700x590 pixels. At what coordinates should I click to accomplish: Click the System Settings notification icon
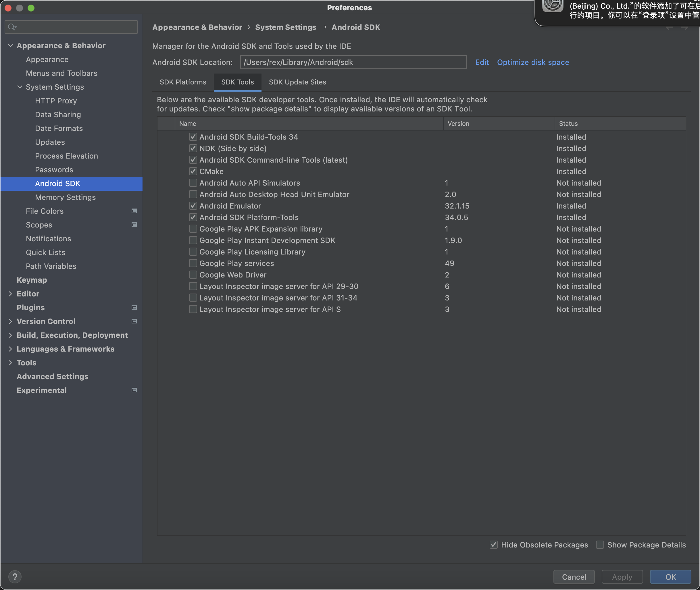[x=552, y=7]
